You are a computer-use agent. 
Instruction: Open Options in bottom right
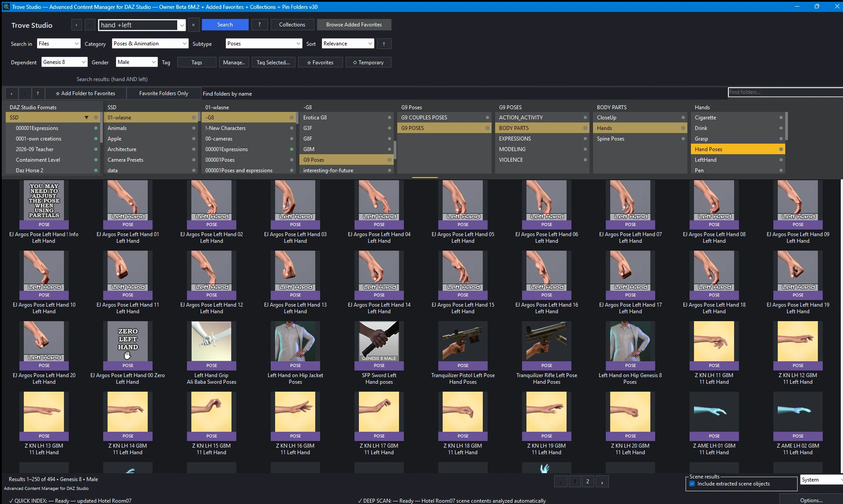pyautogui.click(x=811, y=500)
